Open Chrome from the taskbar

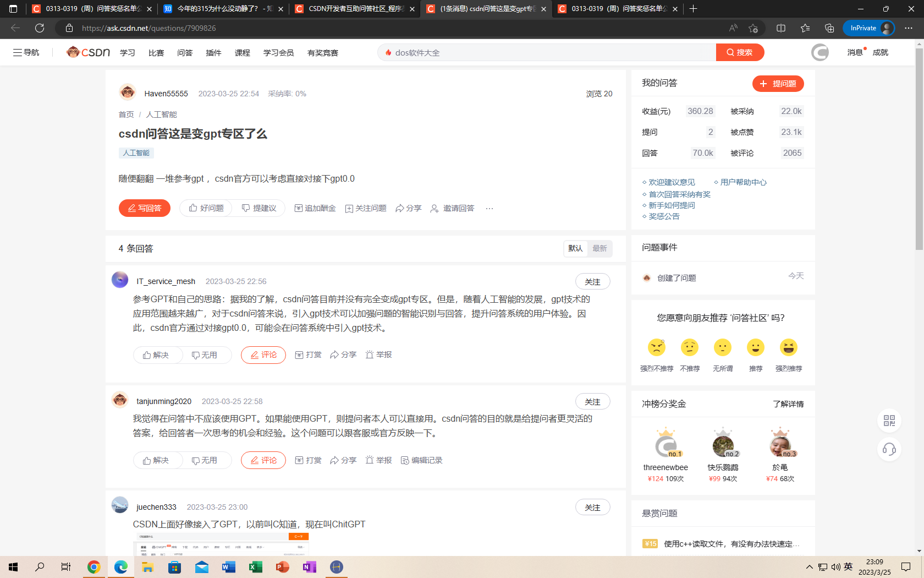pos(94,567)
